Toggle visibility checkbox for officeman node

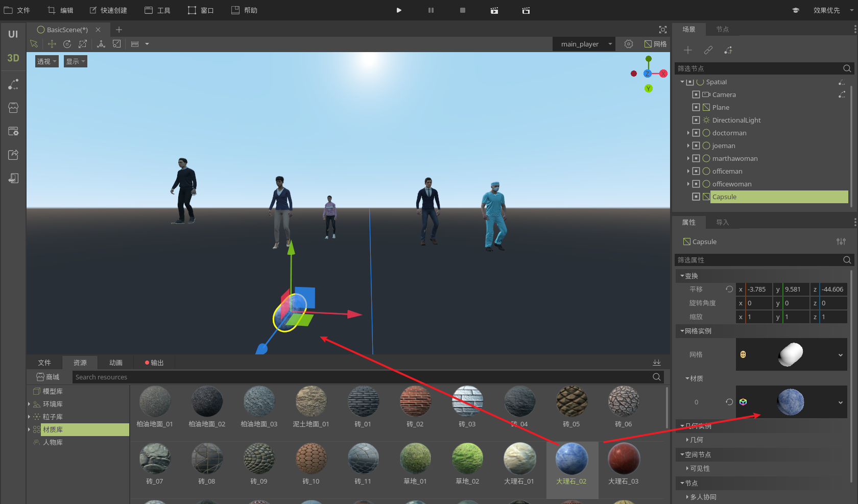click(696, 171)
